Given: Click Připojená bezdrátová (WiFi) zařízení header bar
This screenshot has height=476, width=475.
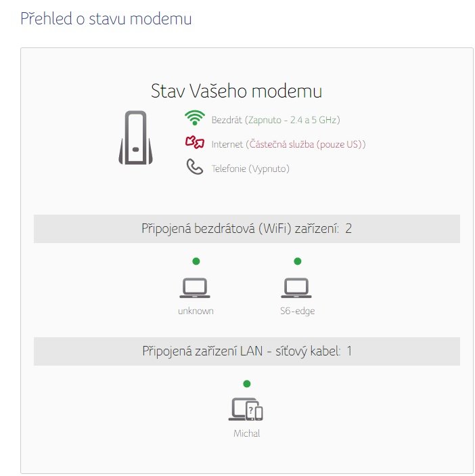Looking at the screenshot, I should 247,229.
